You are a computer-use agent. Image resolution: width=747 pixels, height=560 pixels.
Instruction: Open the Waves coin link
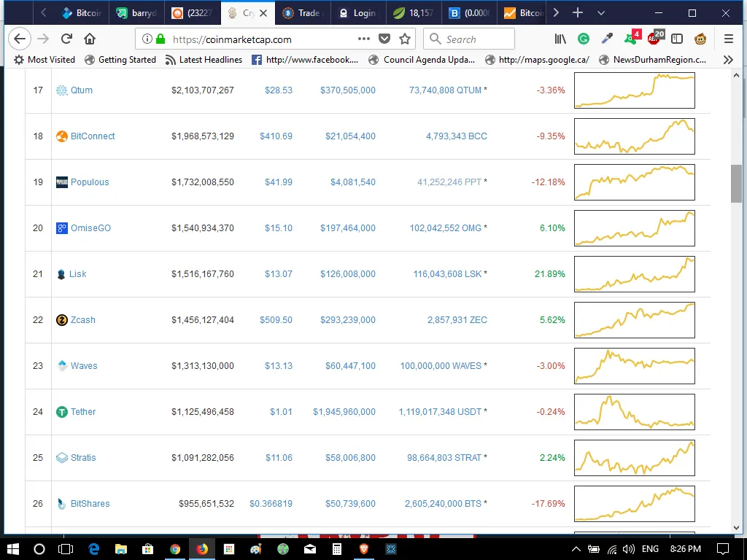tap(84, 366)
